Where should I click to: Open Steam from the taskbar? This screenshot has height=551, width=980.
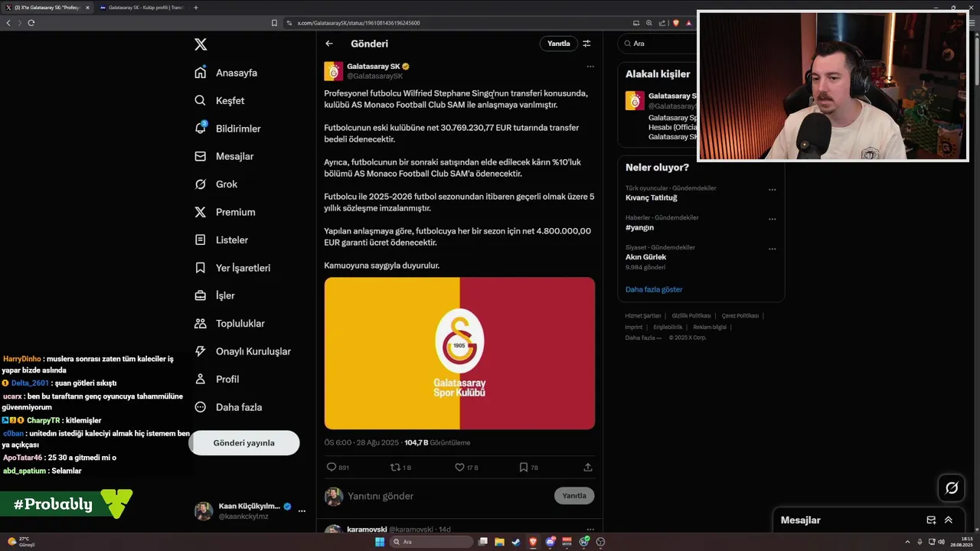pos(516,542)
